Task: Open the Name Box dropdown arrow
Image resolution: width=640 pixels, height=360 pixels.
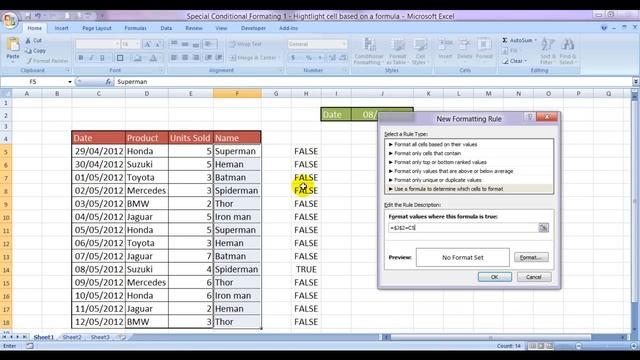Action: click(x=70, y=82)
